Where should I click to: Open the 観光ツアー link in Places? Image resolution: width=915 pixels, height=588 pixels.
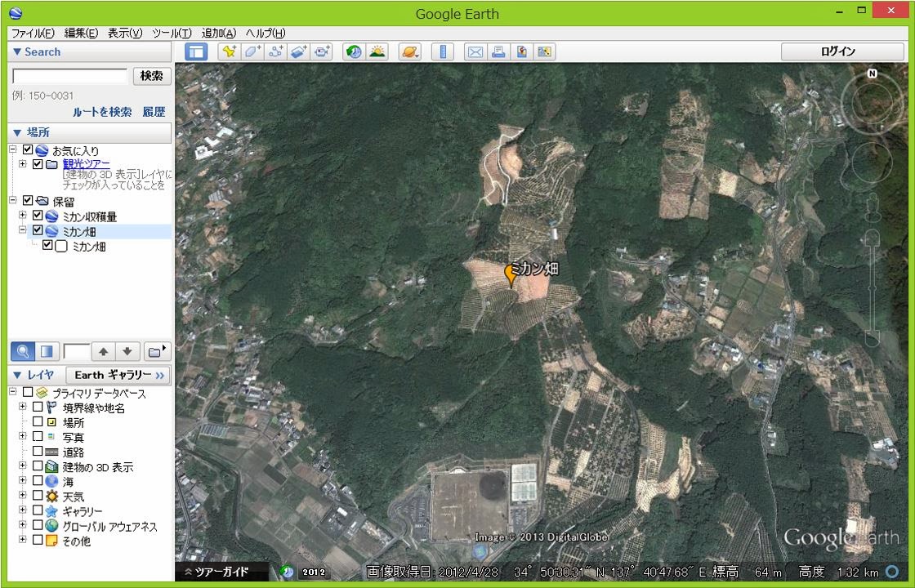click(86, 164)
